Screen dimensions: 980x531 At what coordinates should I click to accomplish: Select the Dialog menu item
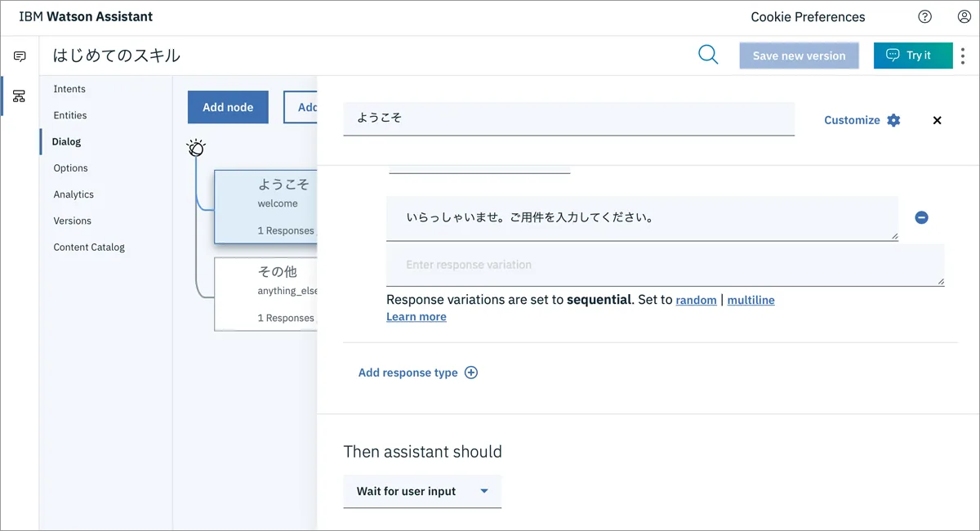[66, 141]
